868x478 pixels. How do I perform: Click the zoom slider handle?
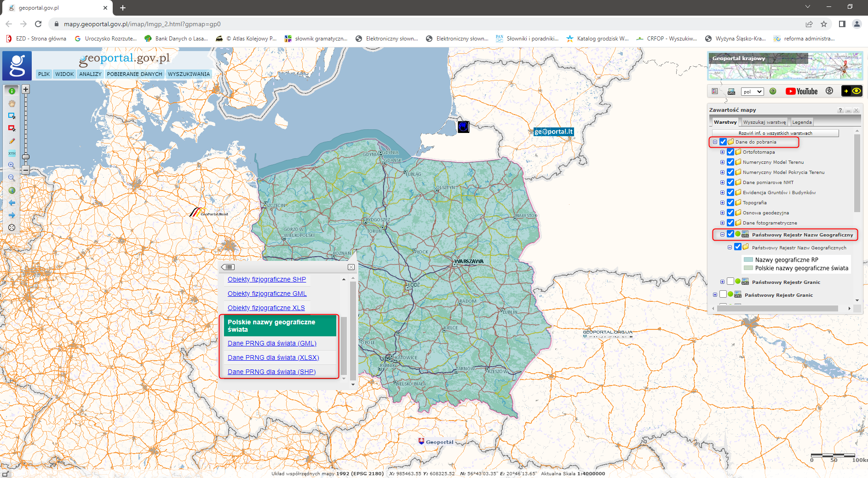tap(26, 157)
